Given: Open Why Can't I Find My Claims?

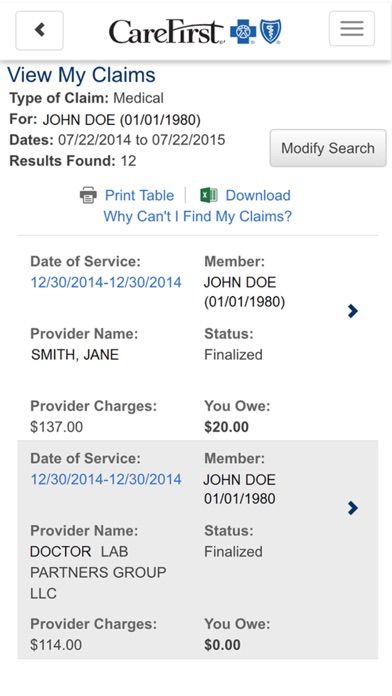Looking at the screenshot, I should coord(198,217).
